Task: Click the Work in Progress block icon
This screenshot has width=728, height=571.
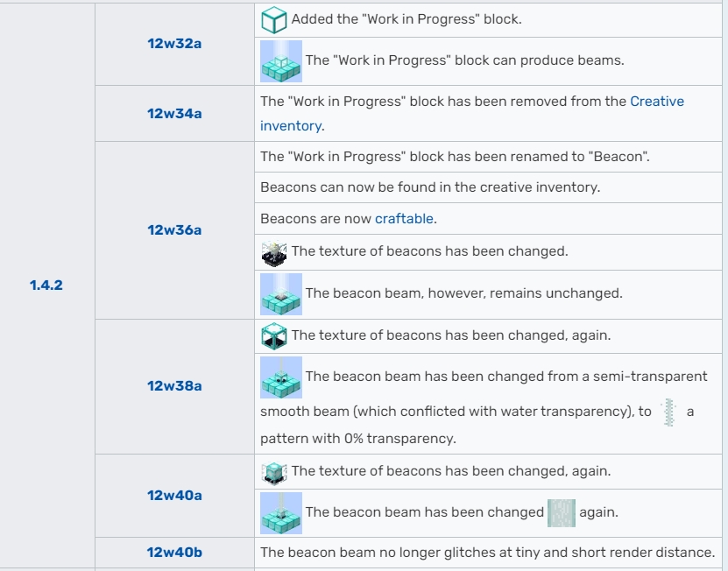Action: [274, 19]
